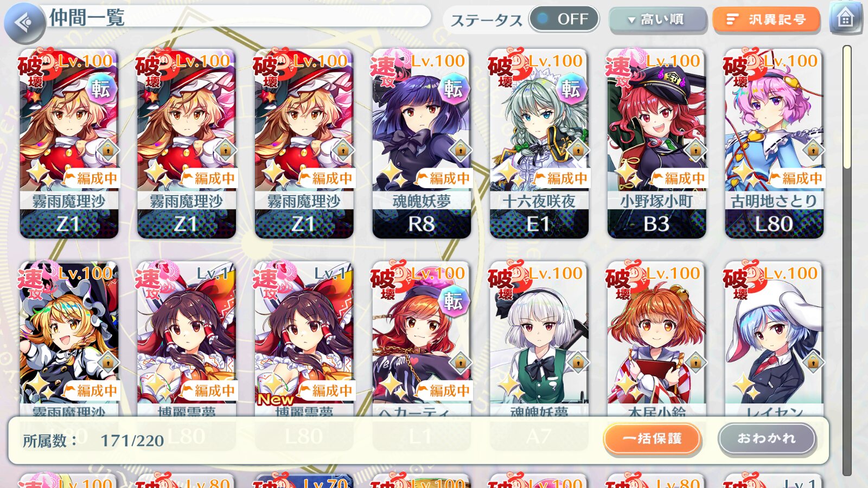Viewport: 868px width, 488px height.
Task: Open the 高い順 sort order dropdown
Action: point(658,20)
